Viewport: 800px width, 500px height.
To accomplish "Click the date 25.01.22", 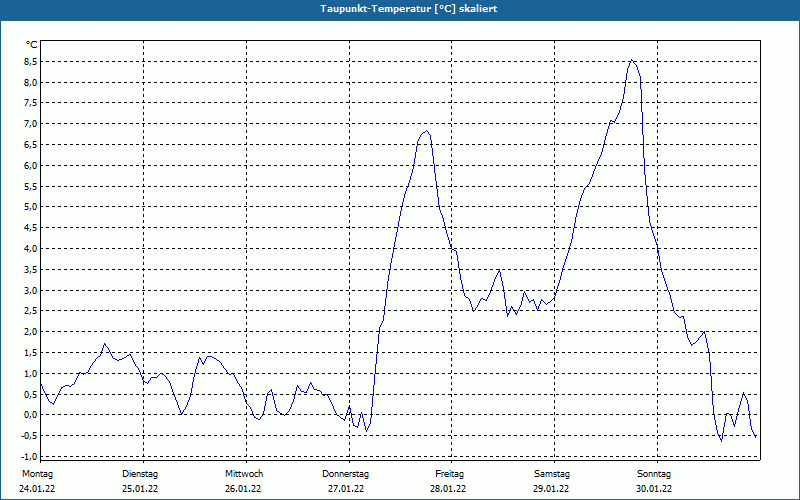I will (x=140, y=489).
